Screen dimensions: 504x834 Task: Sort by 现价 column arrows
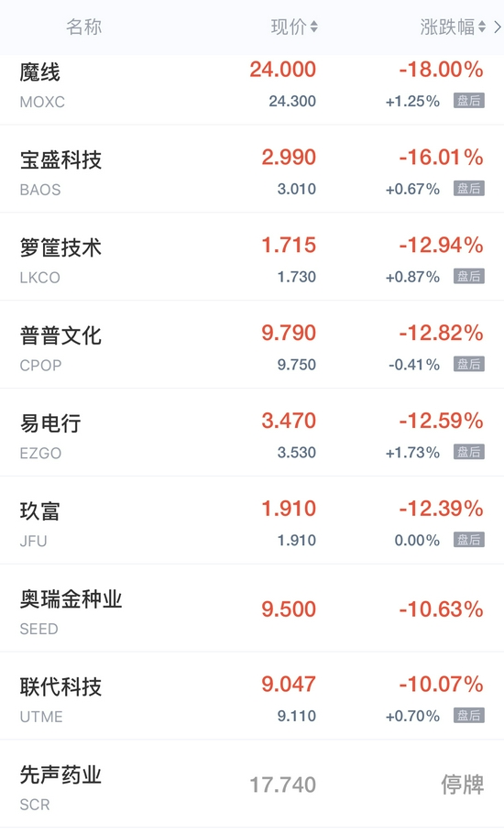coord(313,27)
